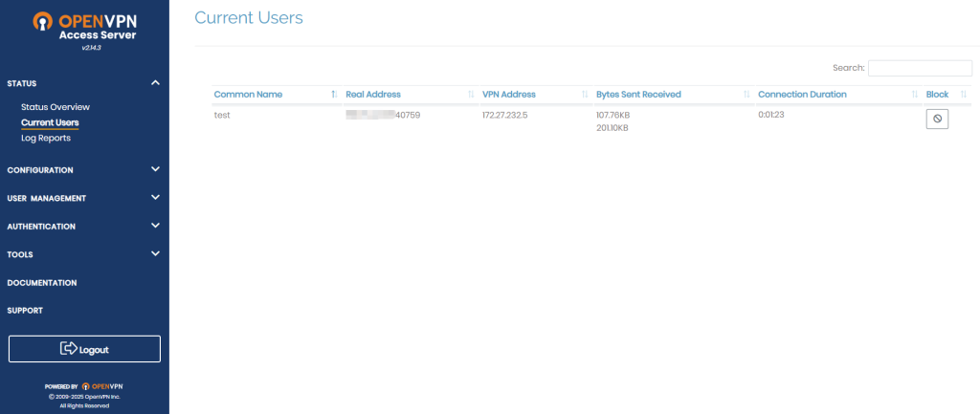980x414 pixels.
Task: Expand the Configuration section
Action: pos(155,170)
